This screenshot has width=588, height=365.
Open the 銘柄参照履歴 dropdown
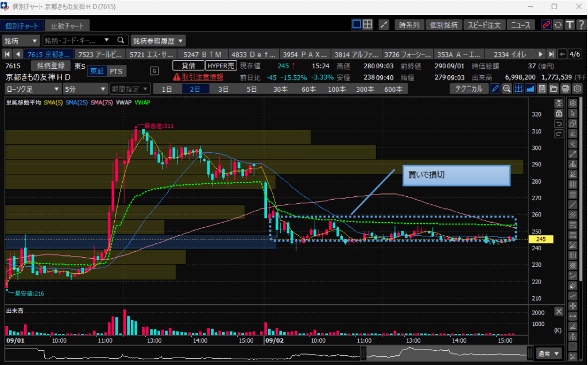(158, 41)
